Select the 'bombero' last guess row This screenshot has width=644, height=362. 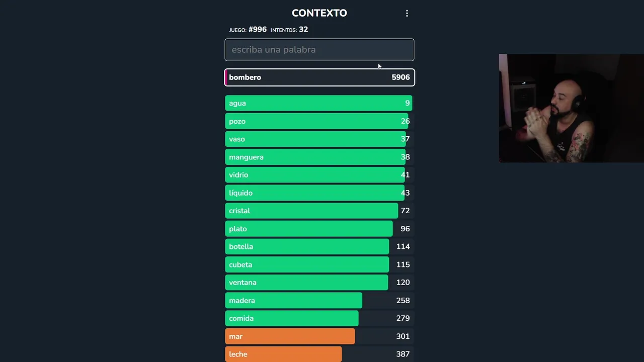coord(319,77)
